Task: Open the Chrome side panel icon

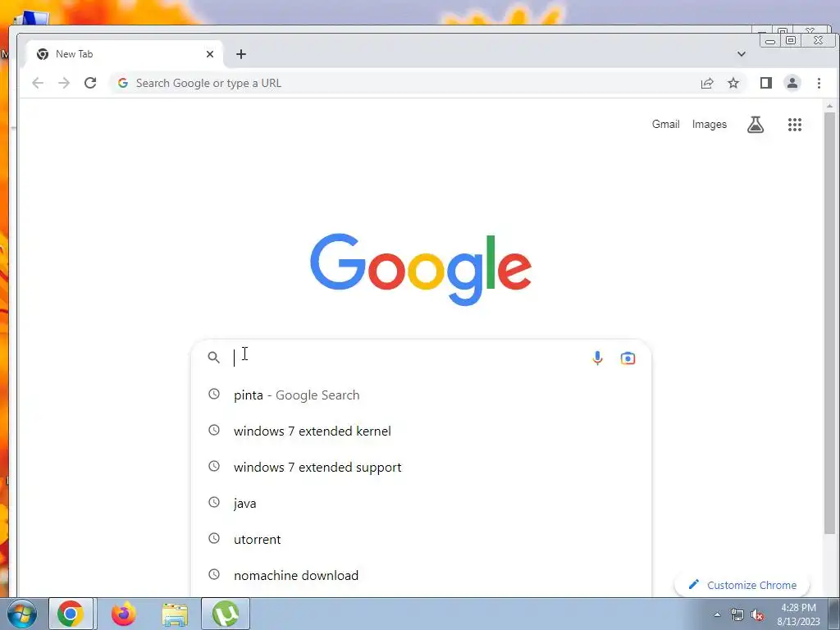Action: coord(766,83)
